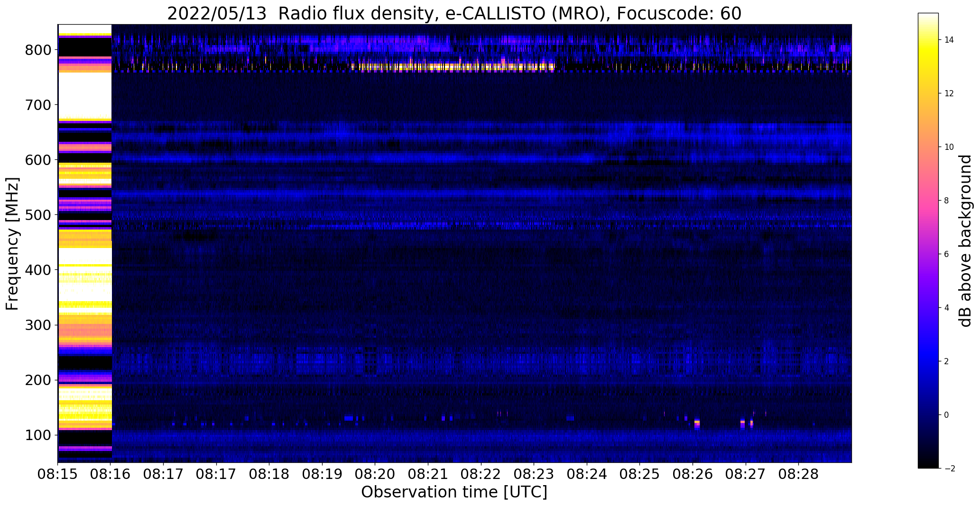The height and width of the screenshot is (506, 980).
Task: Click the 08:21 time tick label
Action: [428, 474]
